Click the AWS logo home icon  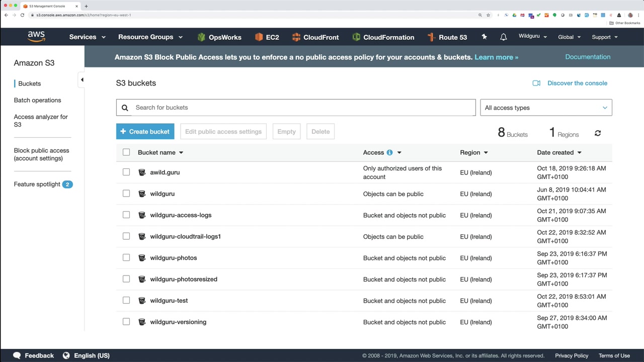(x=36, y=37)
